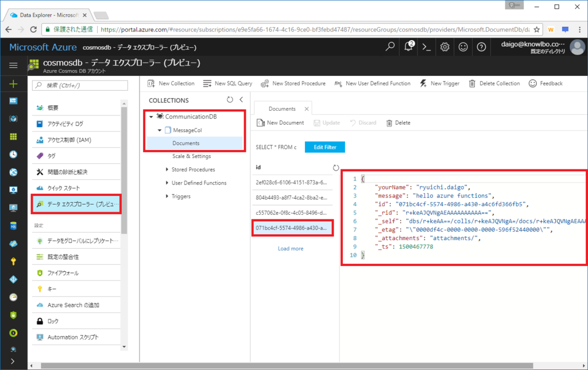Viewport: 588px width, 370px height.
Task: Open Azure Search の追加 menu item
Action: 76,305
